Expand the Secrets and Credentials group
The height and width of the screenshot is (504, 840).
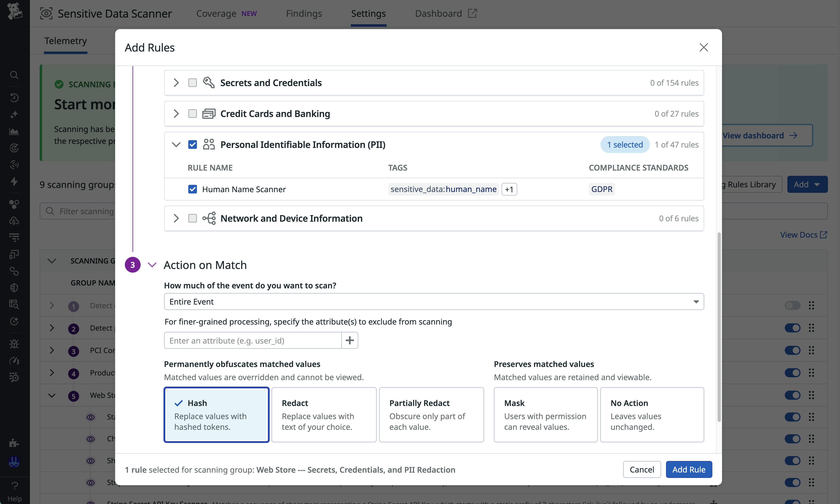pyautogui.click(x=176, y=82)
